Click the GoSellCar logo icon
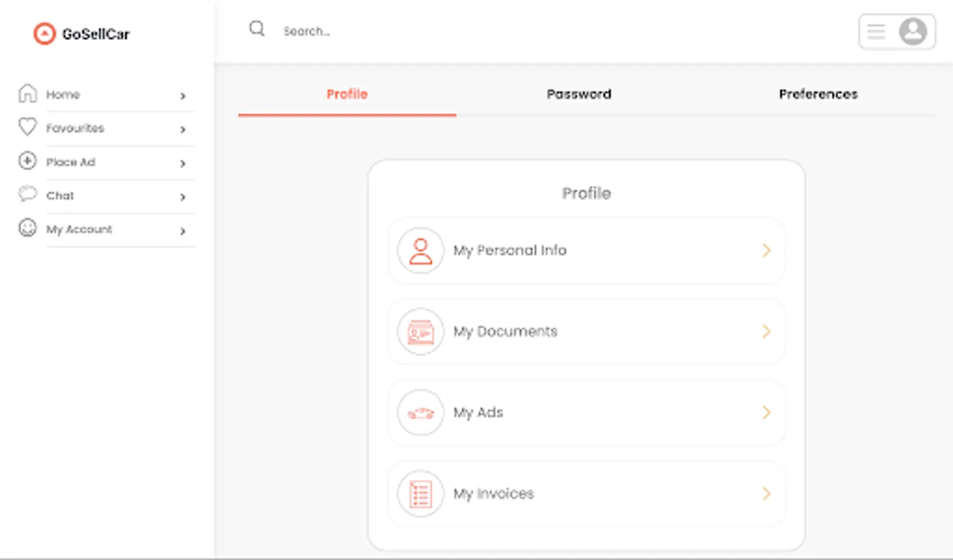Image resolution: width=953 pixels, height=560 pixels. [x=44, y=34]
